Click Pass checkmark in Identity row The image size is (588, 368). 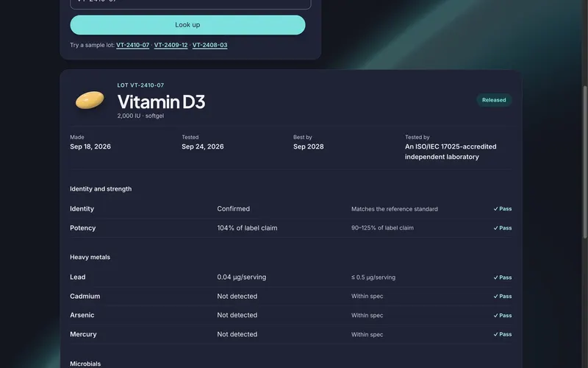tap(503, 209)
